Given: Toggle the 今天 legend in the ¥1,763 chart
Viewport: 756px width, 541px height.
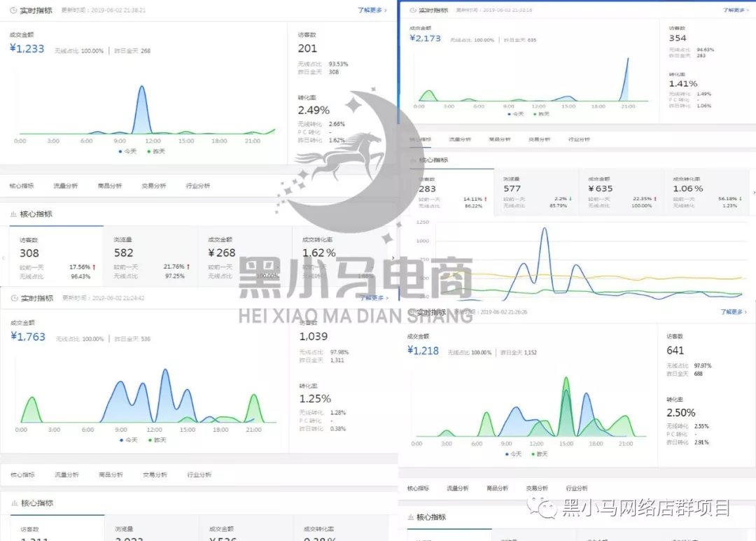Looking at the screenshot, I should 129,440.
